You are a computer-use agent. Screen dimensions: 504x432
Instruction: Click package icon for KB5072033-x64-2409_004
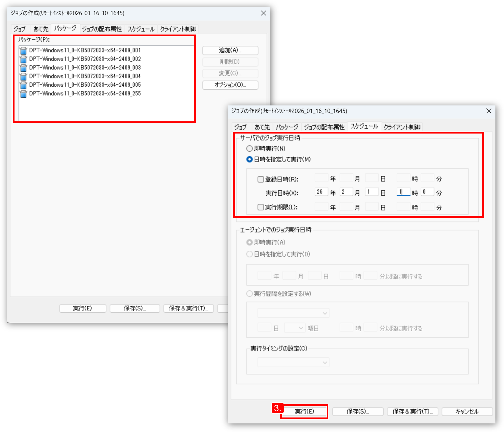23,76
